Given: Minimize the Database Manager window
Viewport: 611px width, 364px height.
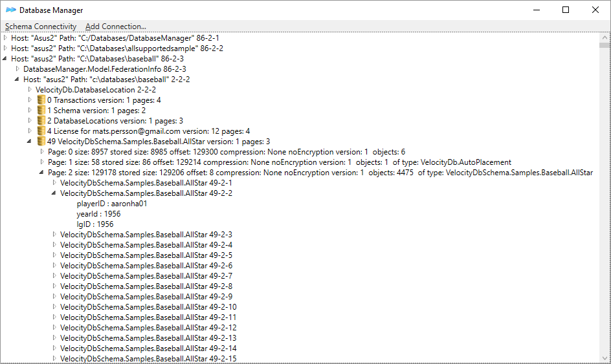Looking at the screenshot, I should (537, 10).
